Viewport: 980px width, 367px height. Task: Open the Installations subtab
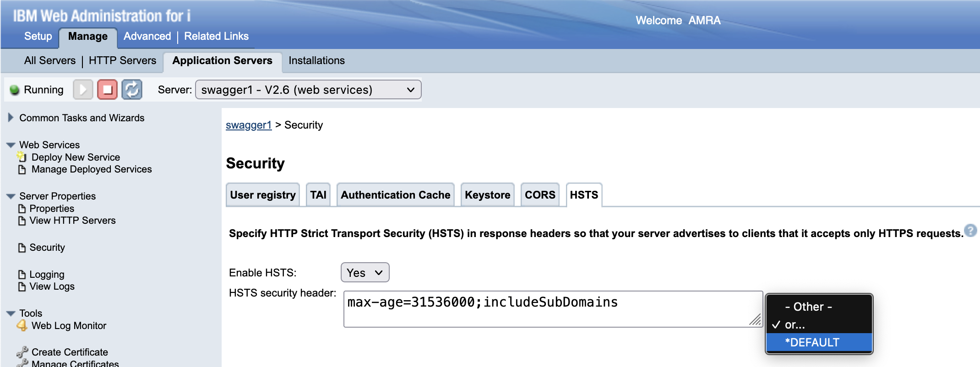(x=316, y=60)
